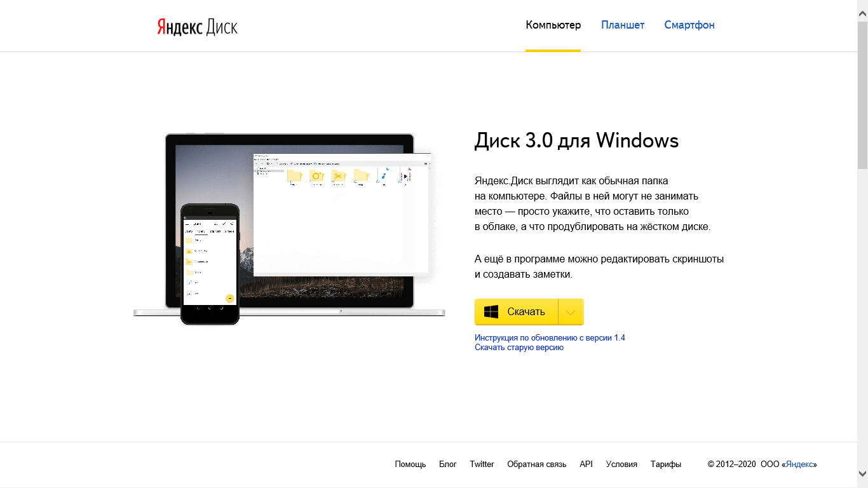Open the Twitter footer link
The width and height of the screenshot is (868, 488).
[x=482, y=464]
